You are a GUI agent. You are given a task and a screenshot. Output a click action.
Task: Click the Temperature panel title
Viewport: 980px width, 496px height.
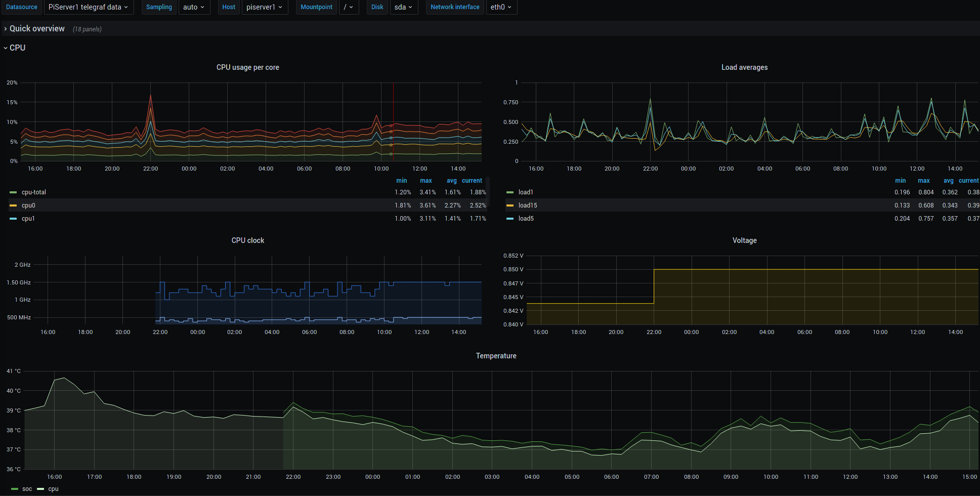click(496, 356)
